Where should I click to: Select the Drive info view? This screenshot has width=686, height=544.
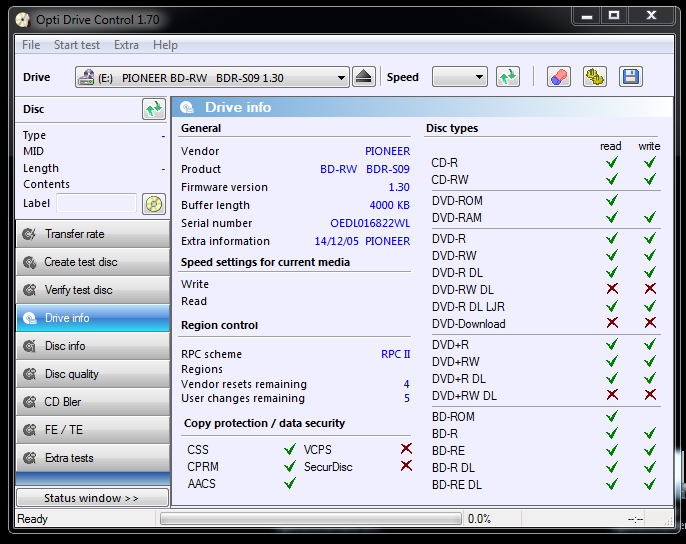tap(93, 318)
